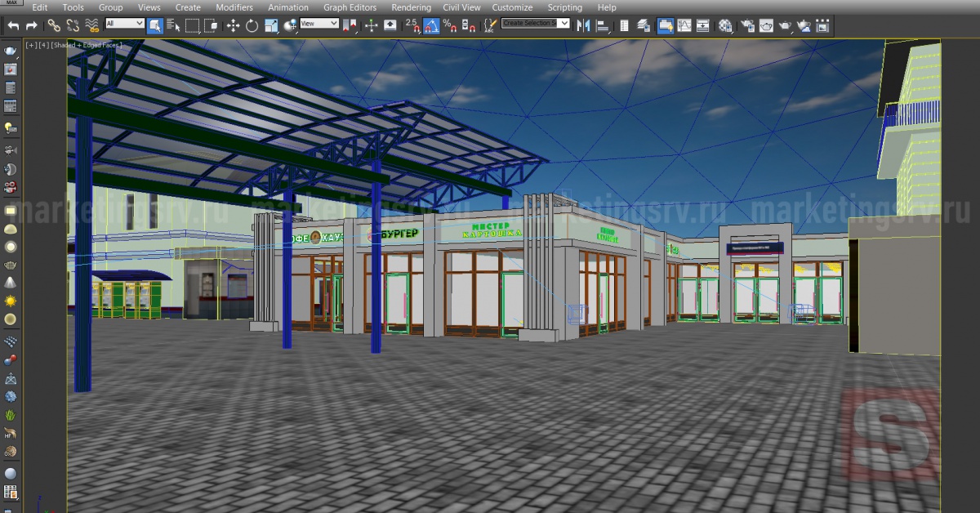980x513 pixels.
Task: Open the Modifiers menu
Action: (234, 7)
